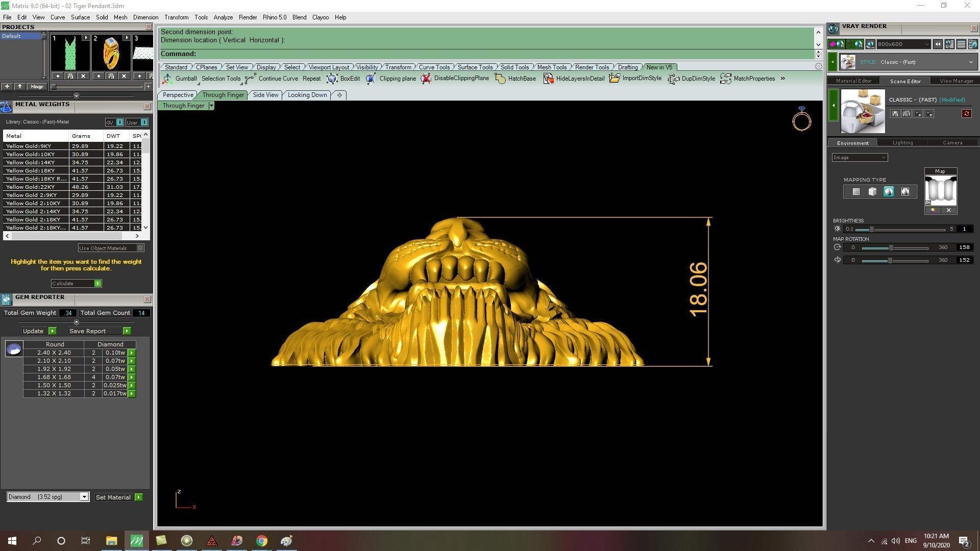Click the MatchProperties icon
The height and width of the screenshot is (551, 980).
(x=726, y=79)
